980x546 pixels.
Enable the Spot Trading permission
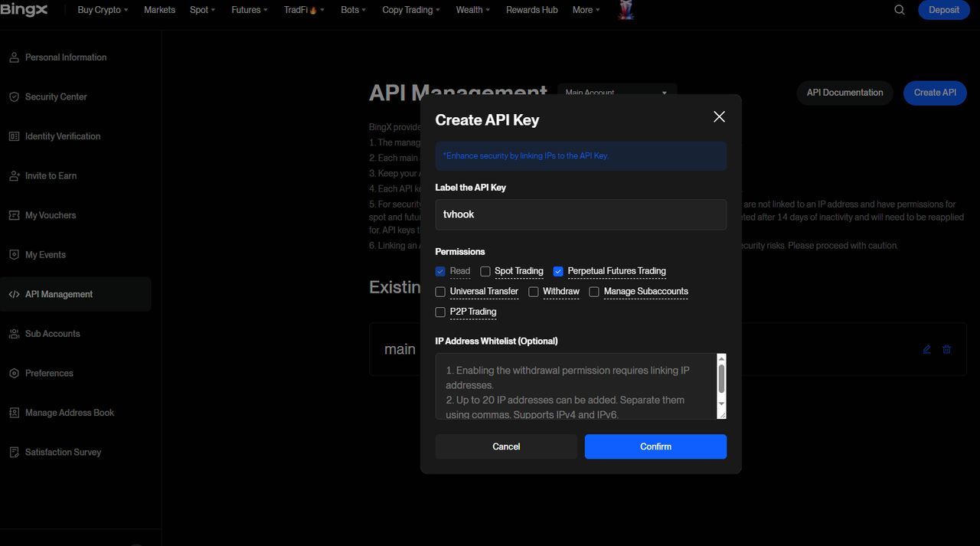point(485,271)
